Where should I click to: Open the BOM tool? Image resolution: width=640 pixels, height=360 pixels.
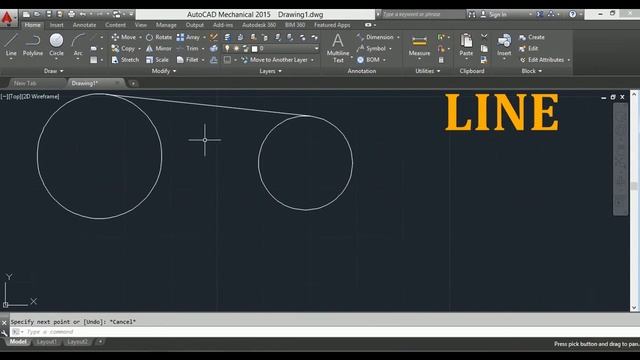pyautogui.click(x=369, y=60)
